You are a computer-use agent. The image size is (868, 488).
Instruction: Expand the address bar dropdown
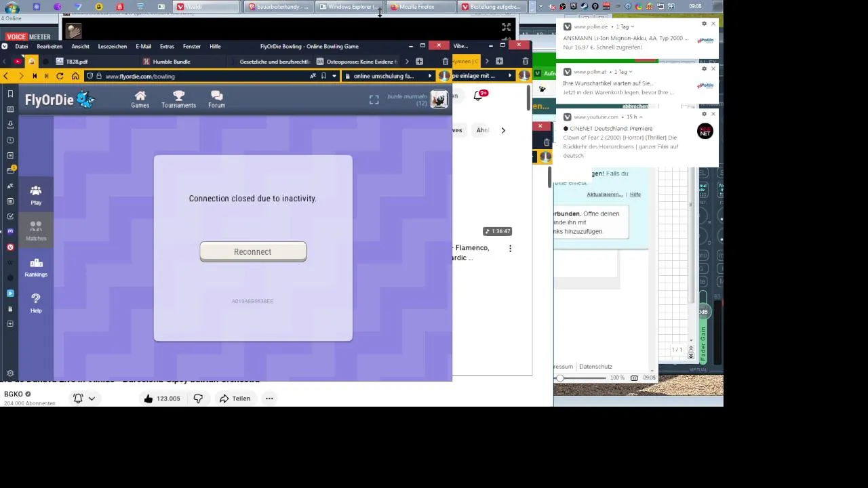(x=334, y=76)
